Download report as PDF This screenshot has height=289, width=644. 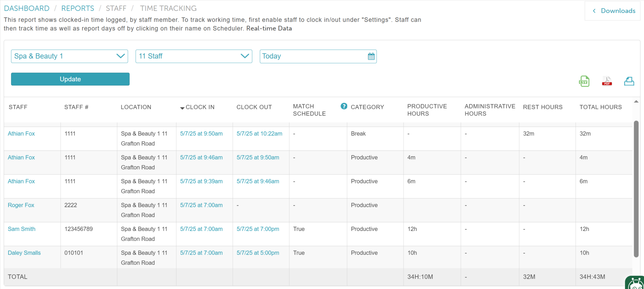coord(607,81)
